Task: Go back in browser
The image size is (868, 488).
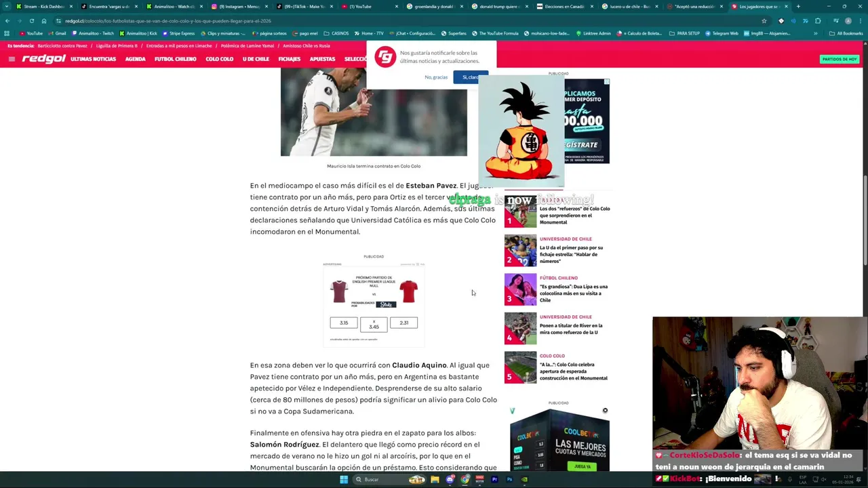Action: 7,21
